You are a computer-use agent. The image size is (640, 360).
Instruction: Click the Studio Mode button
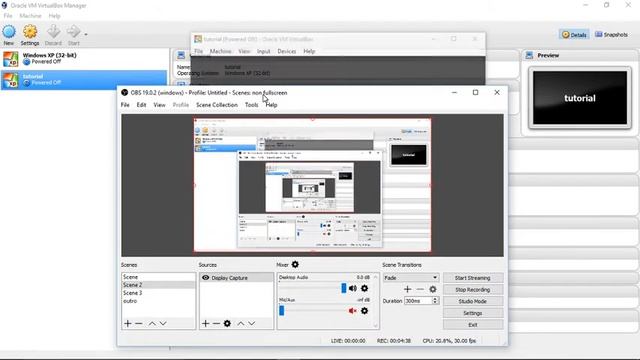point(473,301)
